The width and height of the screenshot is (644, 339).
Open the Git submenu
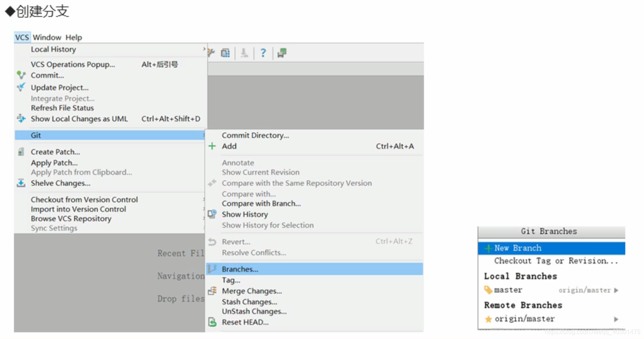(110, 135)
